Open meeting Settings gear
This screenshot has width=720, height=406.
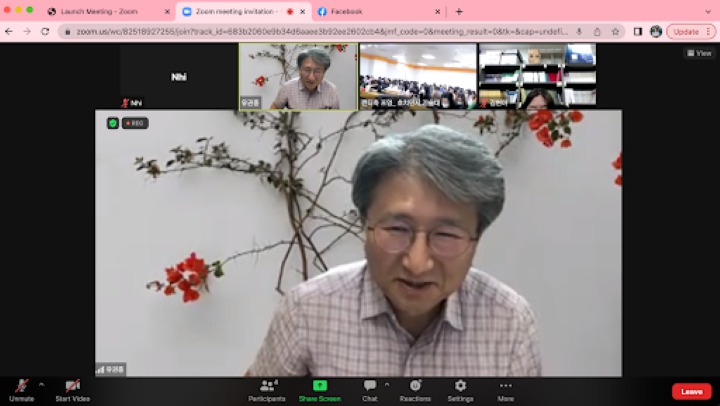[x=460, y=386]
